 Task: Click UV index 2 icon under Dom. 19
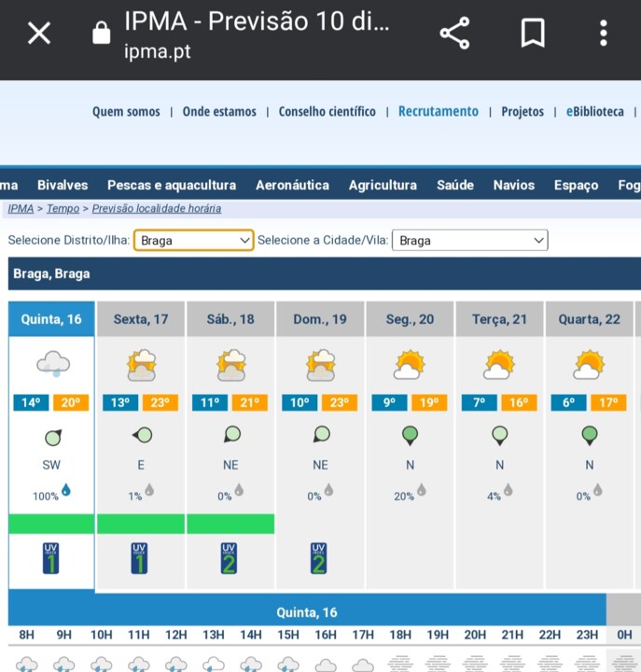click(319, 558)
